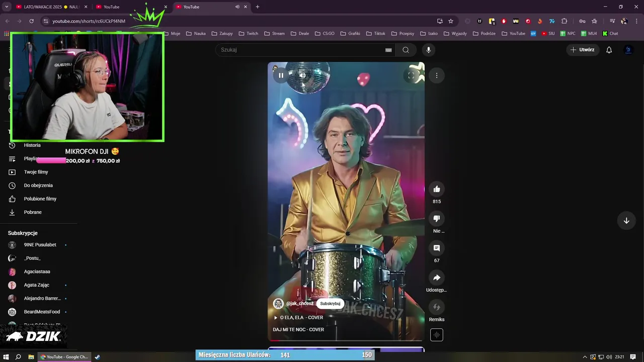Enter fullscreen on the Short player
Screen dimensions: 644x362
pos(411,75)
